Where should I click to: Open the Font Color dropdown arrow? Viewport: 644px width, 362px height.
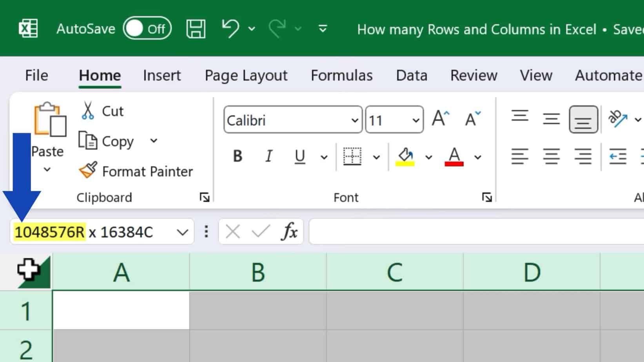[x=478, y=157]
